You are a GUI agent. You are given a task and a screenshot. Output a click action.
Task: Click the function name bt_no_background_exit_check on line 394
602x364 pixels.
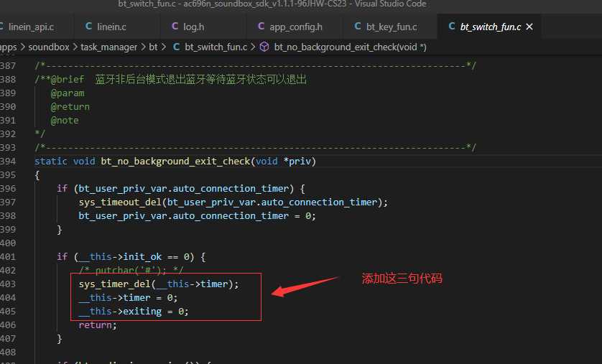click(x=175, y=162)
